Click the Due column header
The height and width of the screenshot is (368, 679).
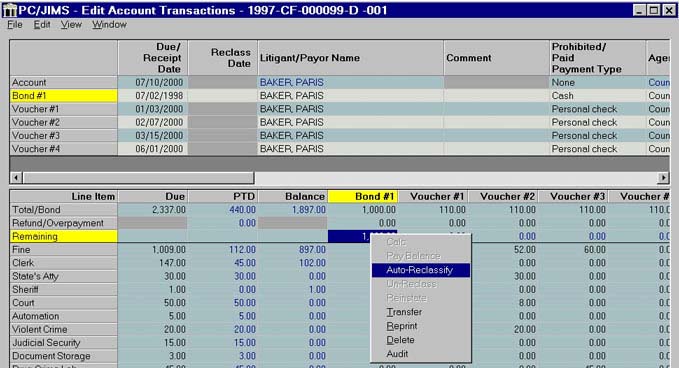(153, 197)
